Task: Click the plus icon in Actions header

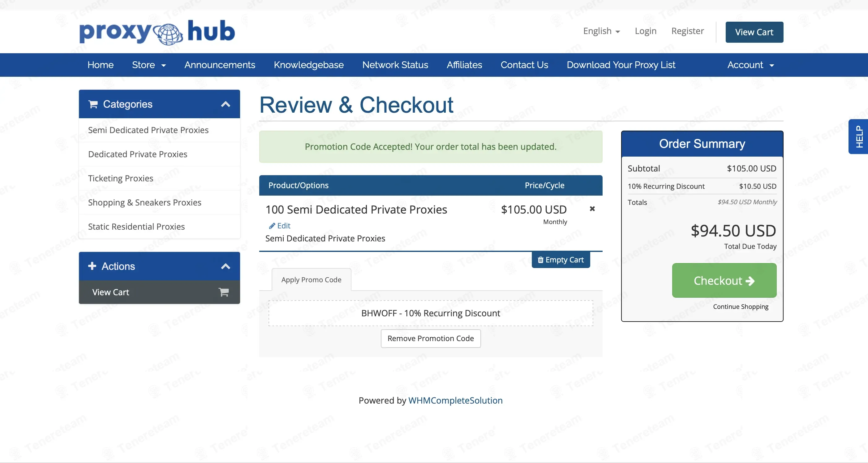Action: tap(92, 266)
